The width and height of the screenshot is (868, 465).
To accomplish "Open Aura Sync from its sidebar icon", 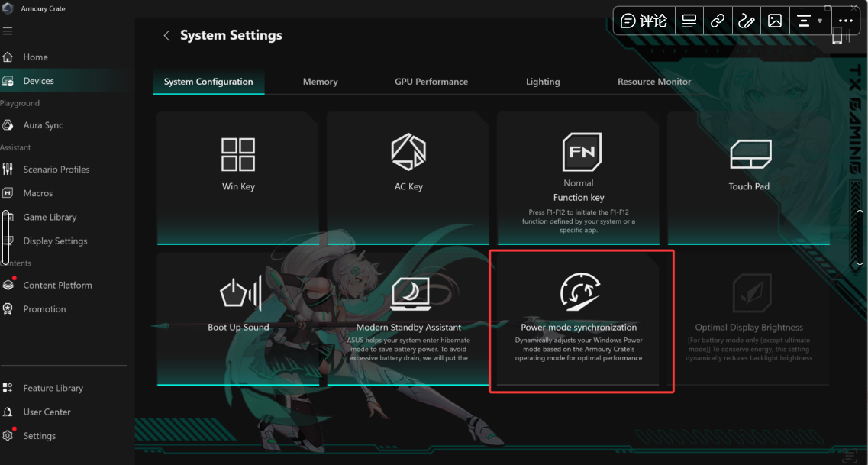I will (7, 125).
